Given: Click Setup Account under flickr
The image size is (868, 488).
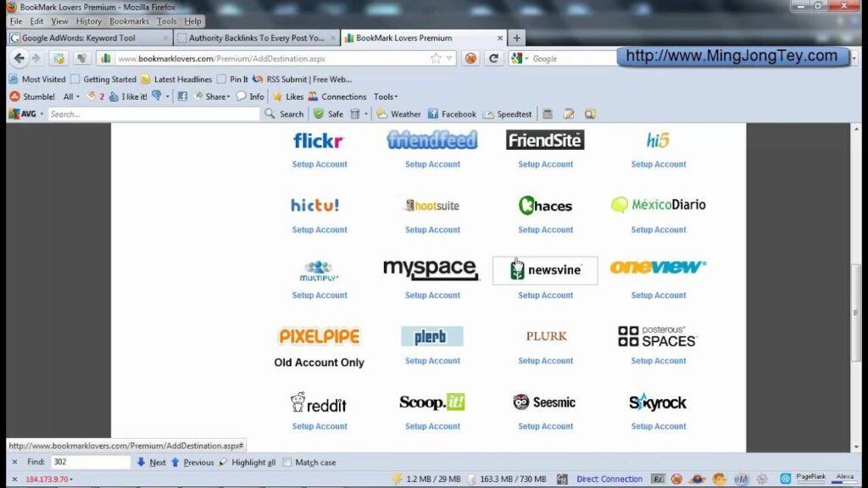Looking at the screenshot, I should tap(320, 164).
